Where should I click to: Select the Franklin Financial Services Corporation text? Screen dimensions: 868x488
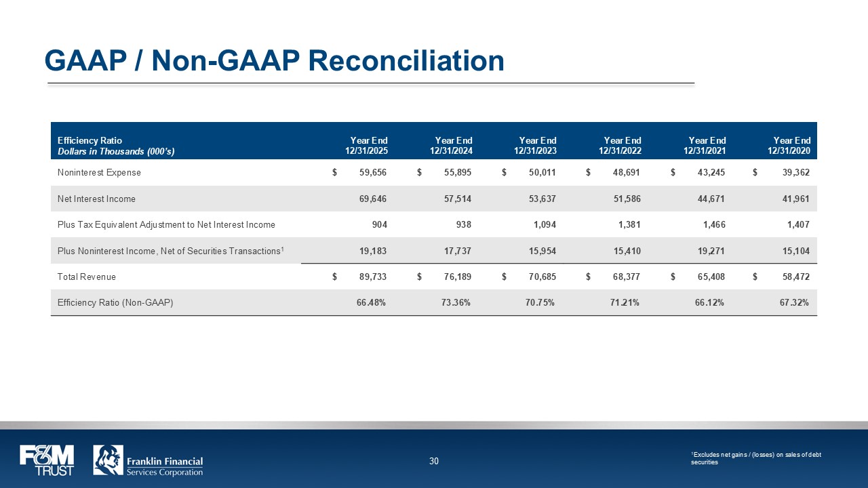click(x=165, y=466)
